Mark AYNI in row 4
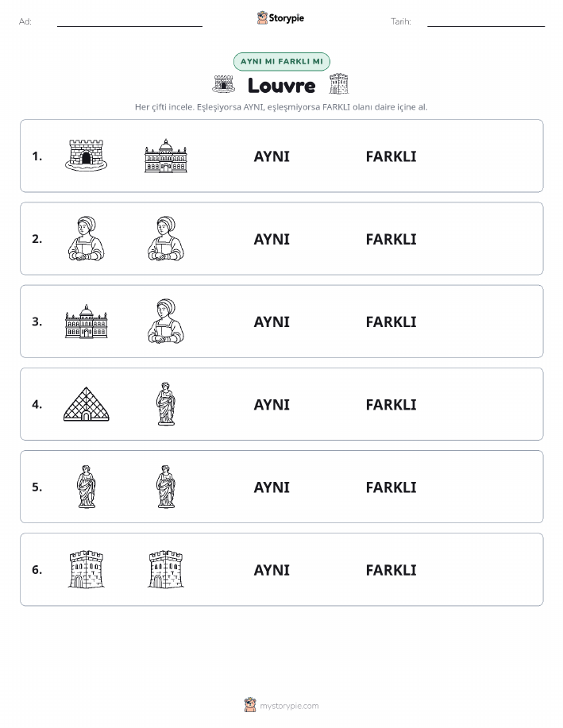Viewport: 563px width, 728px height. click(x=272, y=404)
